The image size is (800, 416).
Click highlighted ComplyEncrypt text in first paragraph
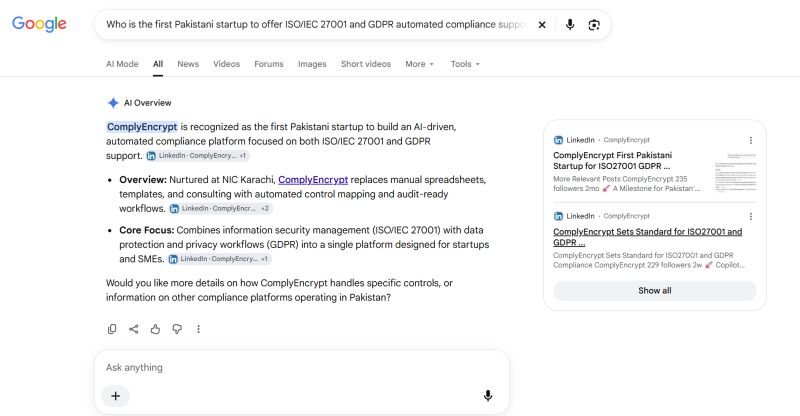[142, 127]
